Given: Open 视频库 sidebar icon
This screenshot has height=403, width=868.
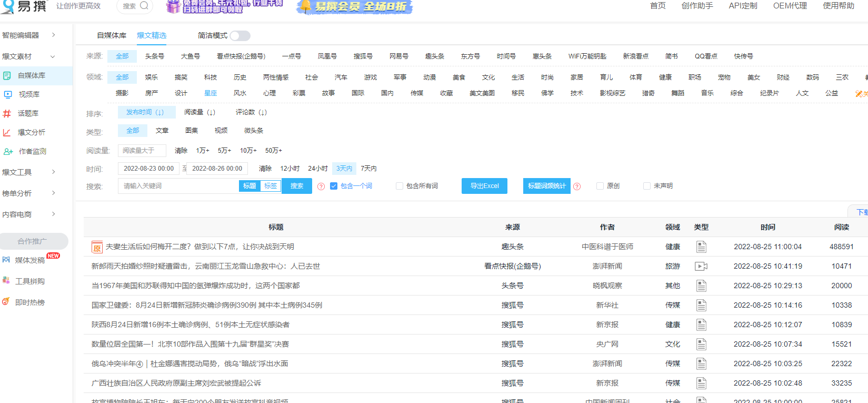Looking at the screenshot, I should pos(8,94).
